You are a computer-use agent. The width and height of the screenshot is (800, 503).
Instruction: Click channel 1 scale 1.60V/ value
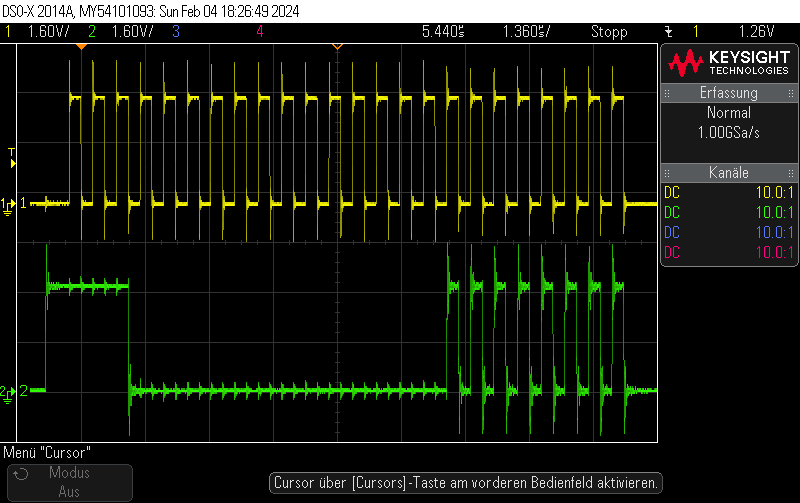pyautogui.click(x=48, y=32)
